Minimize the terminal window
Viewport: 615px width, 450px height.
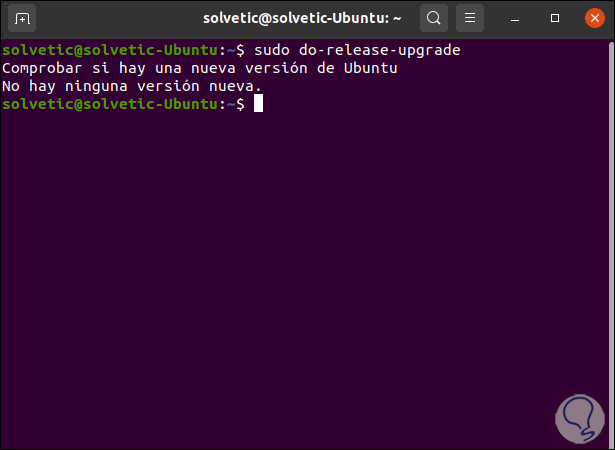(x=515, y=18)
